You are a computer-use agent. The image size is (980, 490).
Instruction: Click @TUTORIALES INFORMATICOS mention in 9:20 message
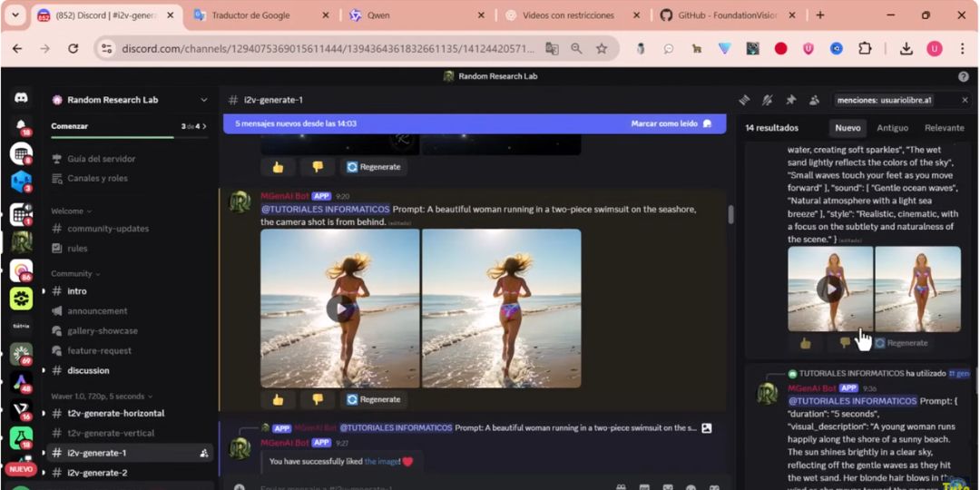(326, 210)
